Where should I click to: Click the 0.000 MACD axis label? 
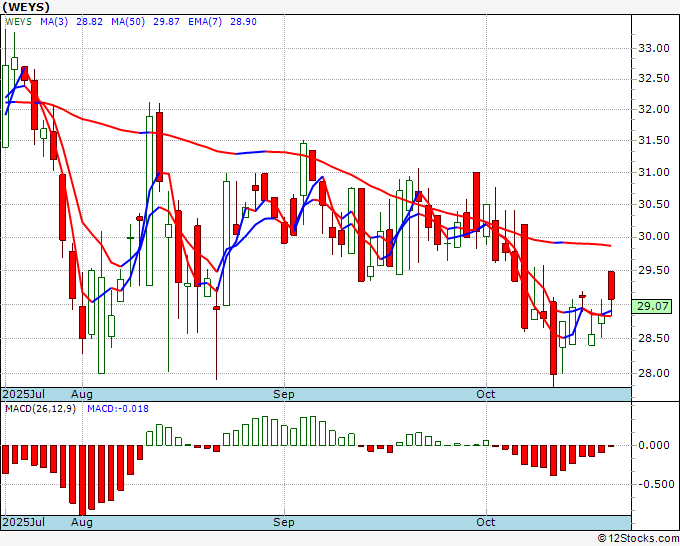[654, 445]
